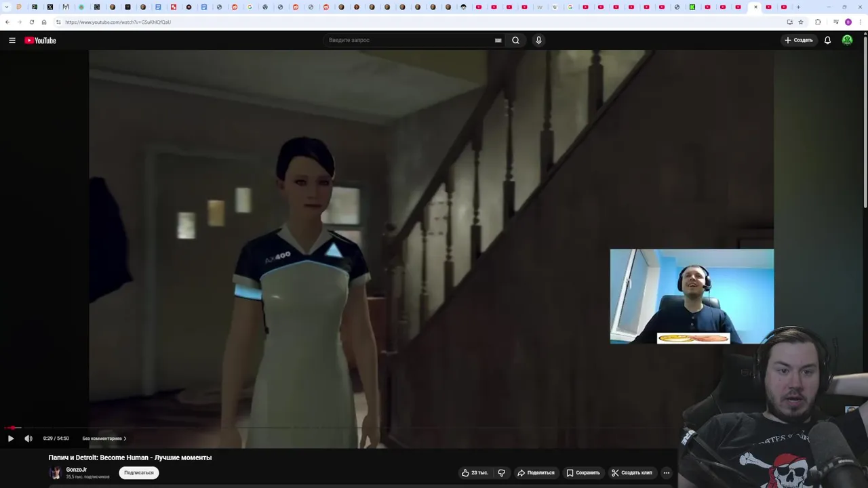
Task: View site information icon in address bar
Action: point(58,22)
